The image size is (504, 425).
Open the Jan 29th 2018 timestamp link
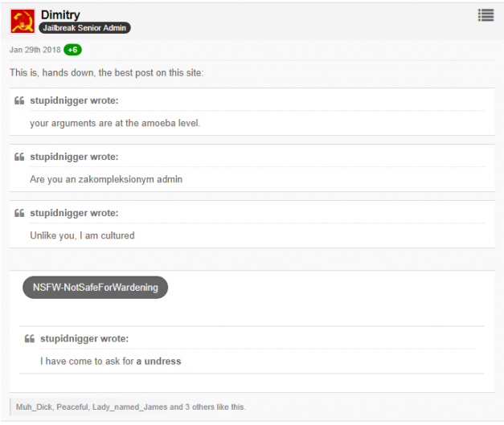pyautogui.click(x=35, y=50)
